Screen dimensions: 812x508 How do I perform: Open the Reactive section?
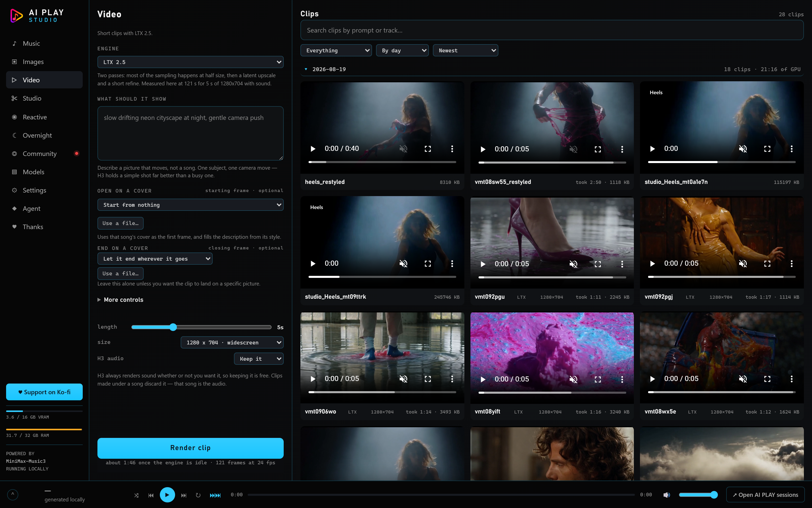tap(44, 117)
